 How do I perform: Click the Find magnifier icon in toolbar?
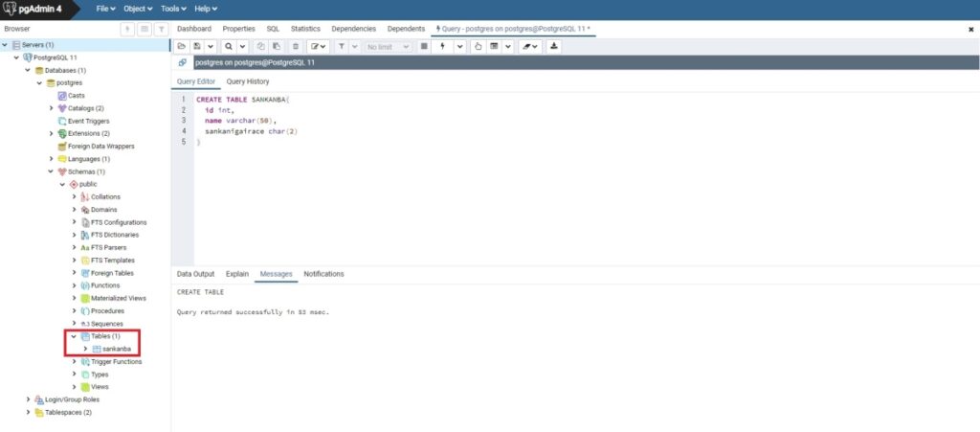coord(228,46)
